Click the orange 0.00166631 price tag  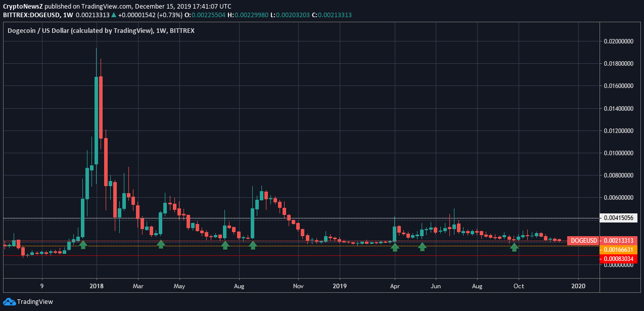click(619, 250)
